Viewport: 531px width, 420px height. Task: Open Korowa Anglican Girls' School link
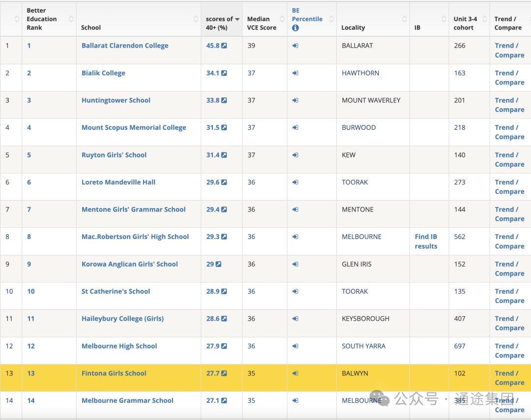[130, 264]
